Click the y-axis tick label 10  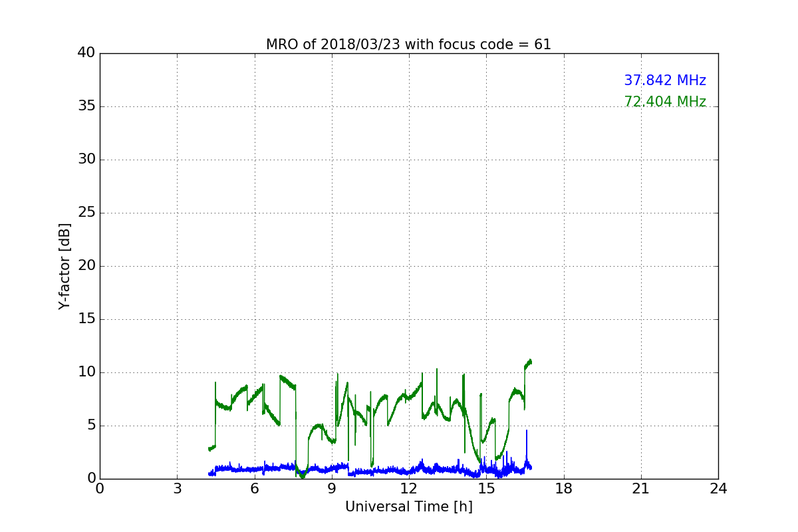point(86,372)
